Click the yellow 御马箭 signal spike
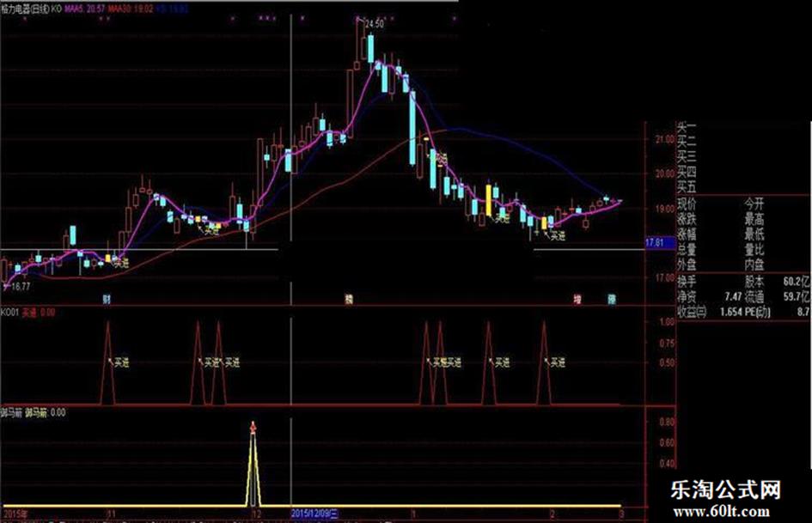Screen dimensions: 812x523 pyautogui.click(x=253, y=469)
